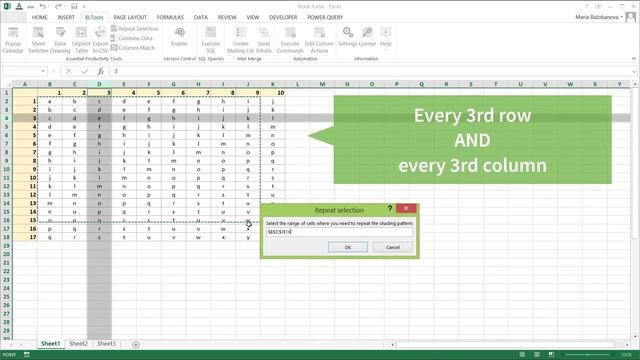Open the POWER QUERY ribbon tab

pyautogui.click(x=325, y=17)
